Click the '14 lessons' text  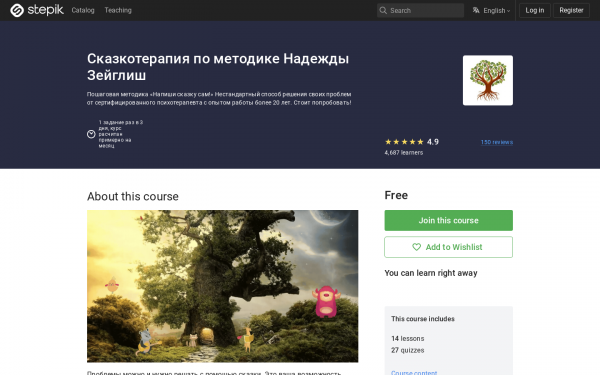click(408, 339)
